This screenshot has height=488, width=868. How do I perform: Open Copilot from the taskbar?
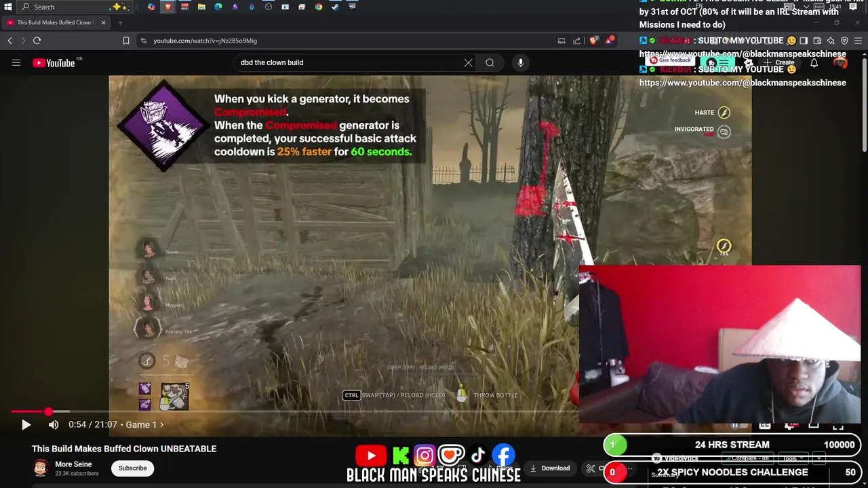pos(151,7)
